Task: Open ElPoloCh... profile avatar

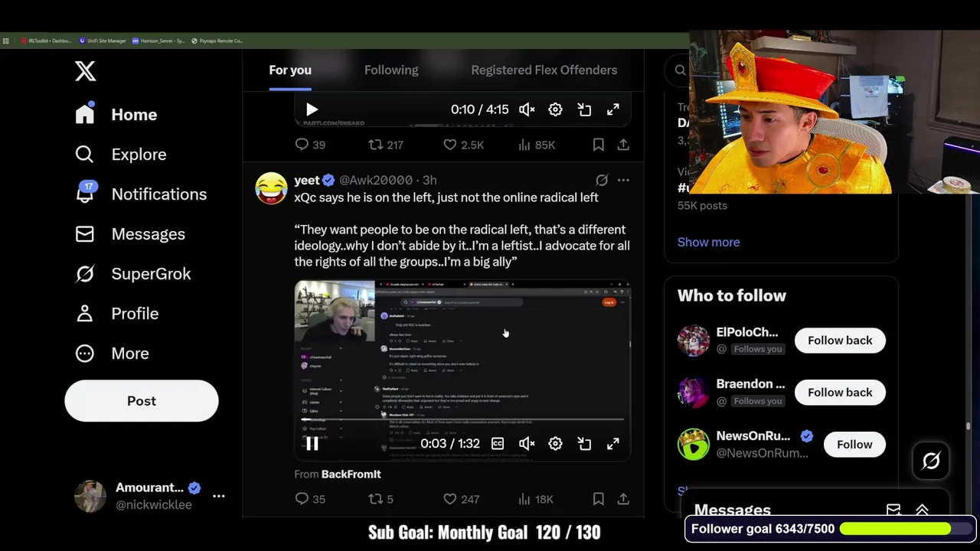Action: coord(694,341)
